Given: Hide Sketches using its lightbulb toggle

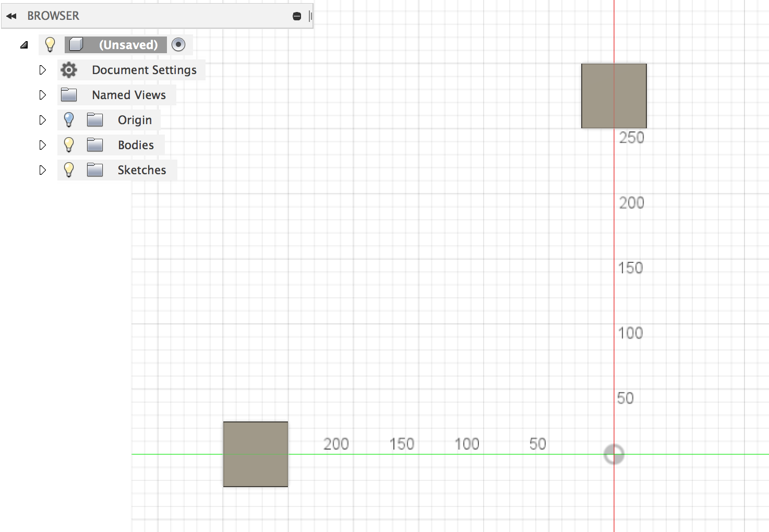Looking at the screenshot, I should click(68, 170).
